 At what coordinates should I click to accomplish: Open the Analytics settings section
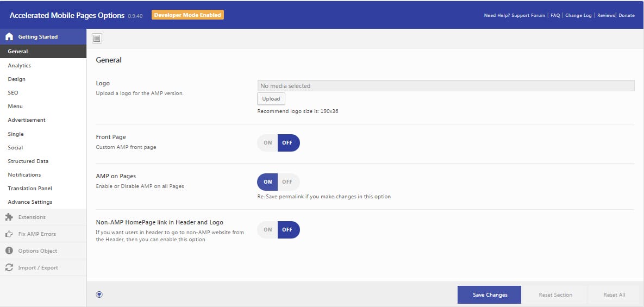(20, 65)
